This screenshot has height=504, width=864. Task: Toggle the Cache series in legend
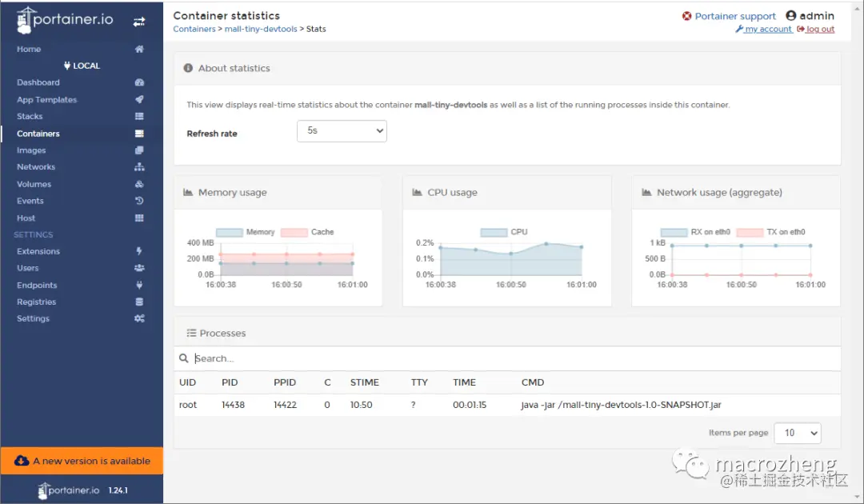point(307,233)
